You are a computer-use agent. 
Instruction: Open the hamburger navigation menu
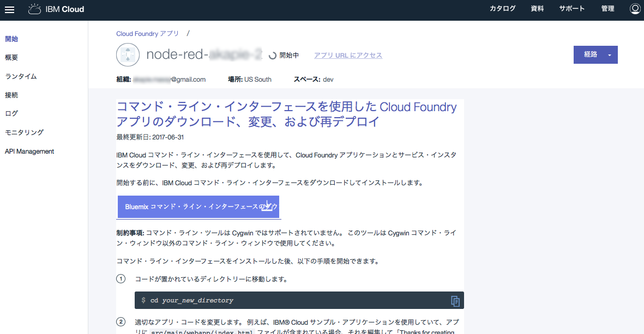click(x=9, y=9)
